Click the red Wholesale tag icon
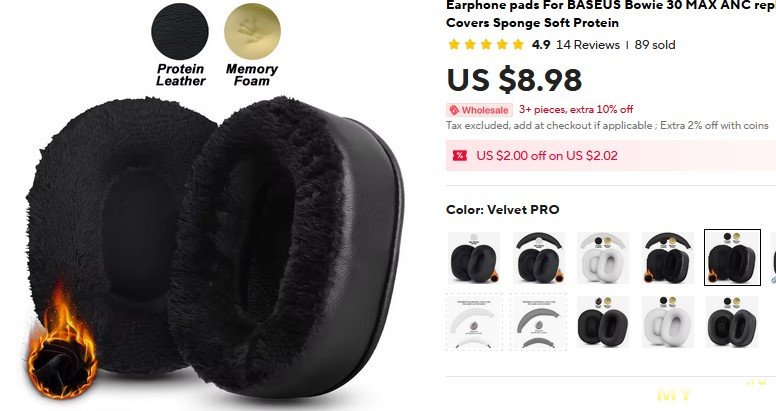Viewport: 776px width, 411px height. click(x=454, y=110)
